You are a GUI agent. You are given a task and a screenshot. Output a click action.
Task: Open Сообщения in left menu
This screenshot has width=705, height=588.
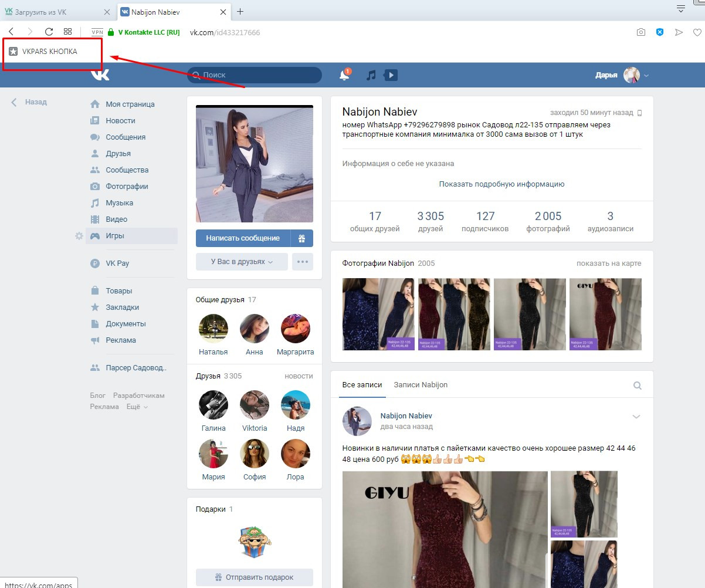click(125, 137)
